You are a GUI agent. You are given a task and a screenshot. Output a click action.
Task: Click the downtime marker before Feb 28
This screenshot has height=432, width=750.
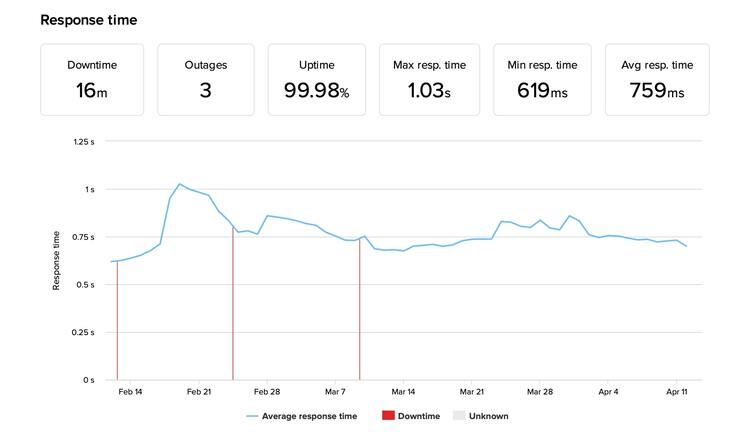pos(233,303)
